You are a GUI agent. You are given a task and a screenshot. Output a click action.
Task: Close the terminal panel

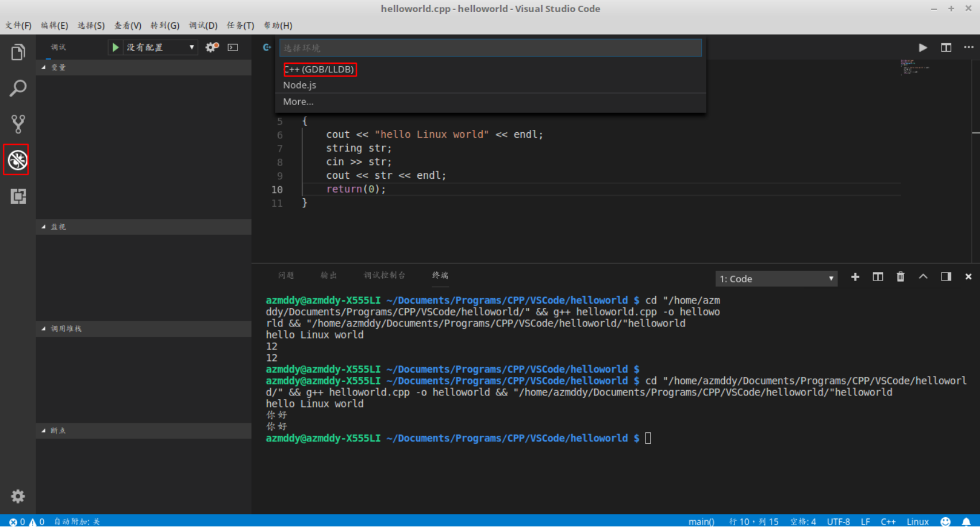tap(969, 277)
